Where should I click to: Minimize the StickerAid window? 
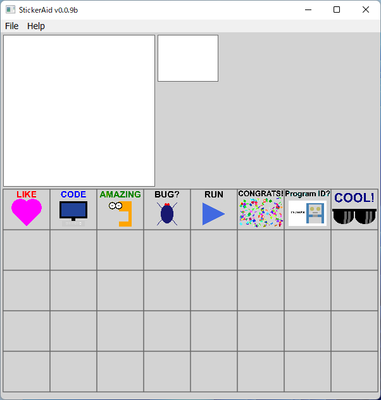(308, 10)
